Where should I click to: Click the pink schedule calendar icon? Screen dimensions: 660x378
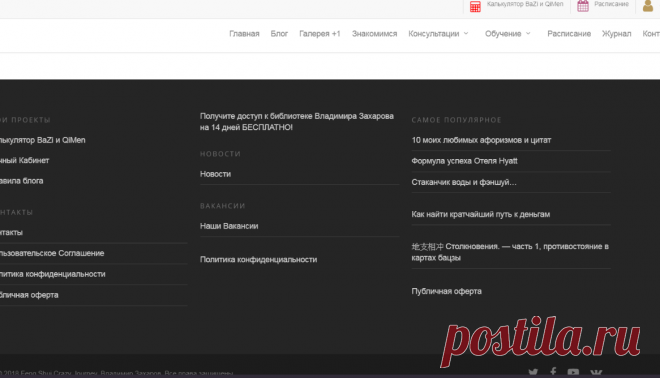coord(583,6)
